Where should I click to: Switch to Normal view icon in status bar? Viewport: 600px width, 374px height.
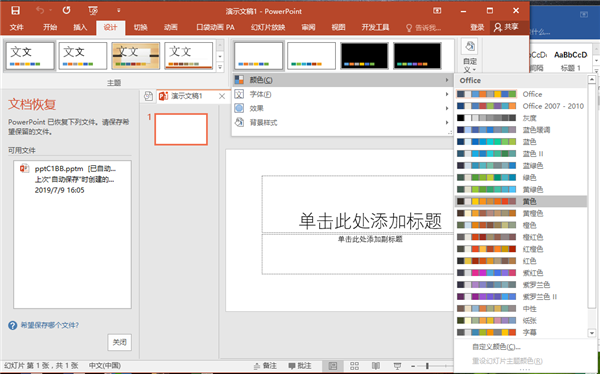333,366
